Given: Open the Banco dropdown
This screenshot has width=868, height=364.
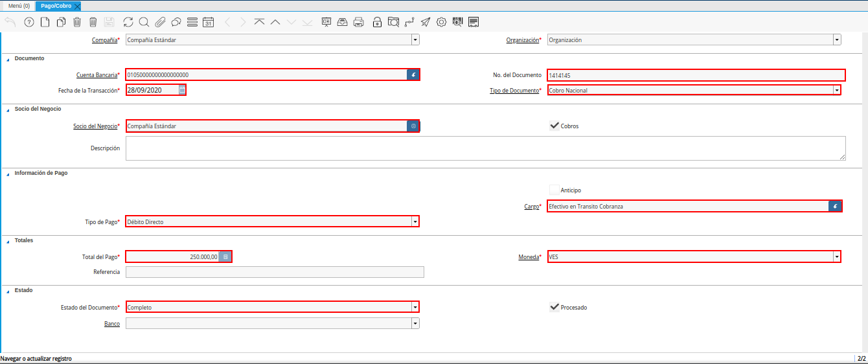Looking at the screenshot, I should tap(415, 323).
